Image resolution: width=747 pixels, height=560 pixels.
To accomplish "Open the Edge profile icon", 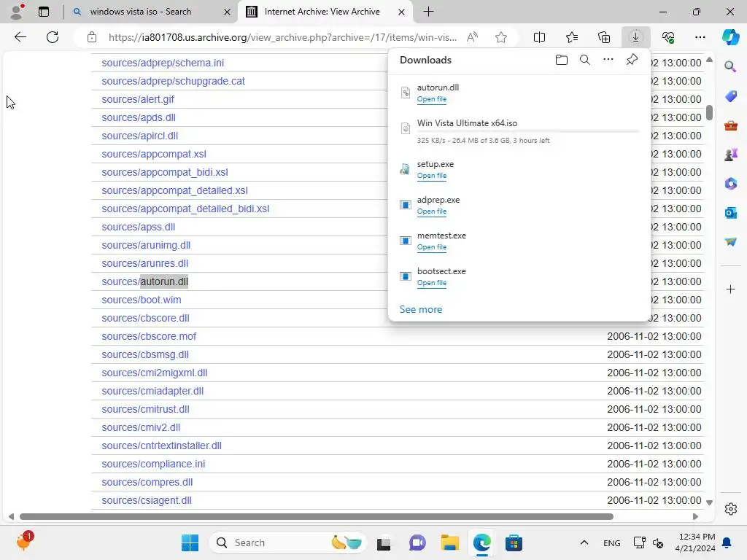I will pyautogui.click(x=17, y=12).
